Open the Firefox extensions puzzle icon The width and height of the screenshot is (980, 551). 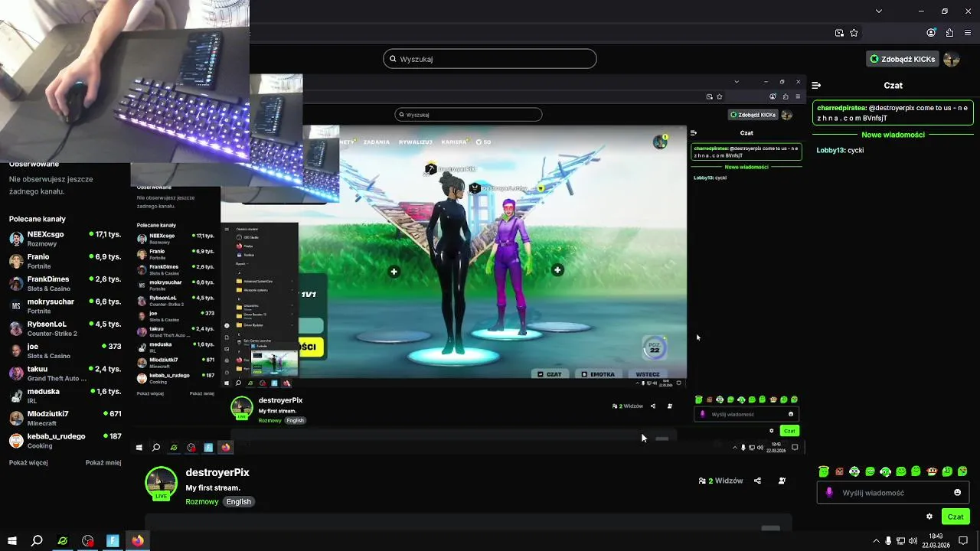click(x=949, y=33)
